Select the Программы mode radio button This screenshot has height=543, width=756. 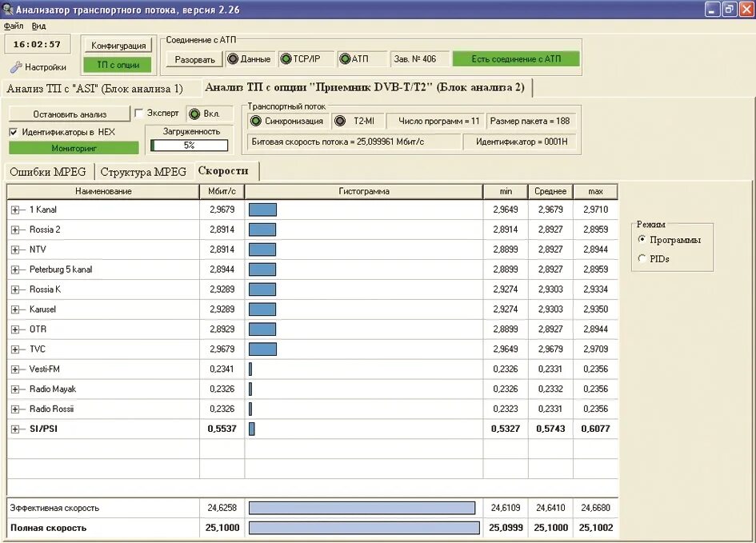pos(642,239)
